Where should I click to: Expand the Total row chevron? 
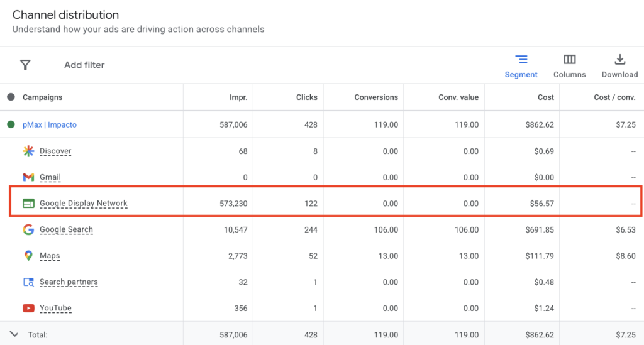(14, 334)
